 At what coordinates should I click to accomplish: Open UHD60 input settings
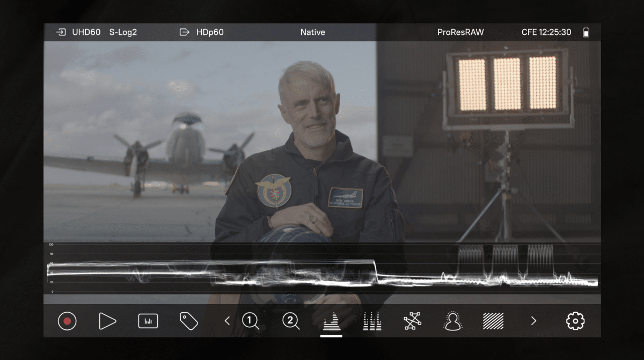click(x=79, y=32)
